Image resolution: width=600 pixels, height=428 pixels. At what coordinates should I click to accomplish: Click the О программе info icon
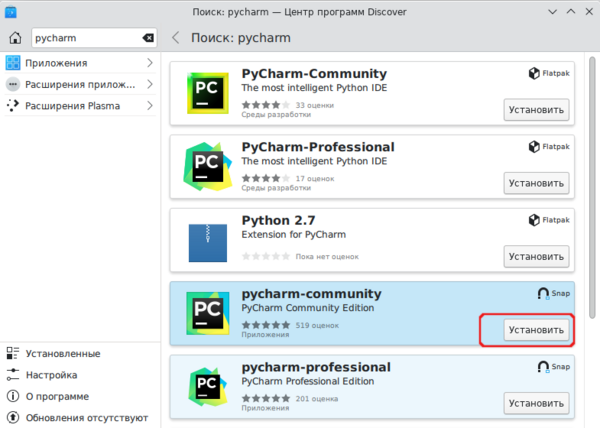tap(13, 396)
